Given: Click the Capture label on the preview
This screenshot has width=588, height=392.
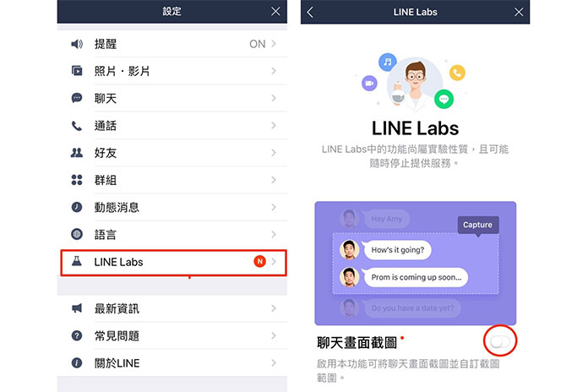Looking at the screenshot, I should [x=478, y=225].
